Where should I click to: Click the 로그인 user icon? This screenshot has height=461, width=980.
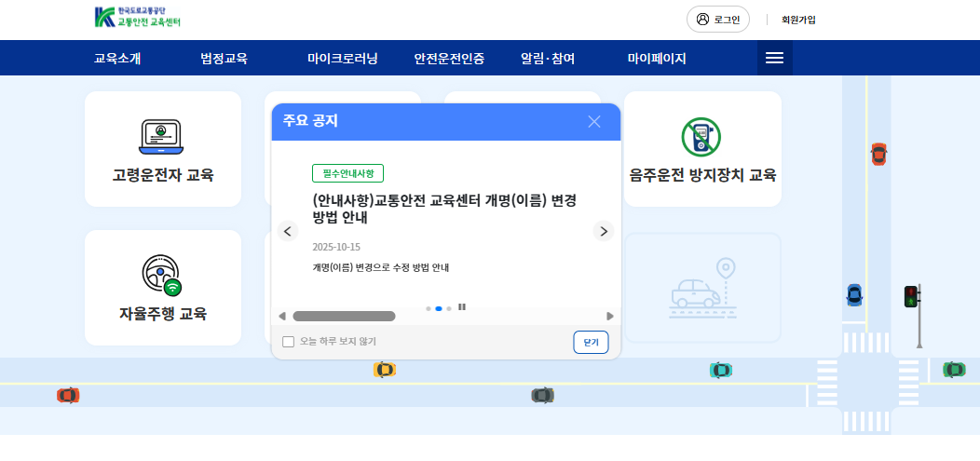click(x=702, y=20)
